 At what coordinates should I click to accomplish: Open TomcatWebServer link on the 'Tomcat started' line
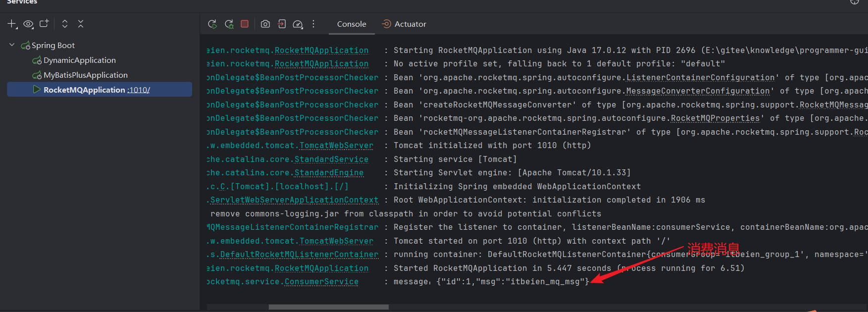pos(336,241)
